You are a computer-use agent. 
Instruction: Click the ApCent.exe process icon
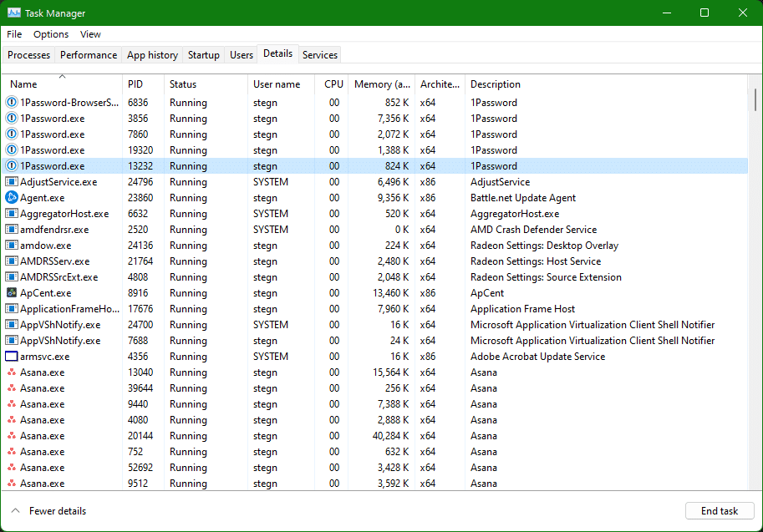click(x=11, y=293)
